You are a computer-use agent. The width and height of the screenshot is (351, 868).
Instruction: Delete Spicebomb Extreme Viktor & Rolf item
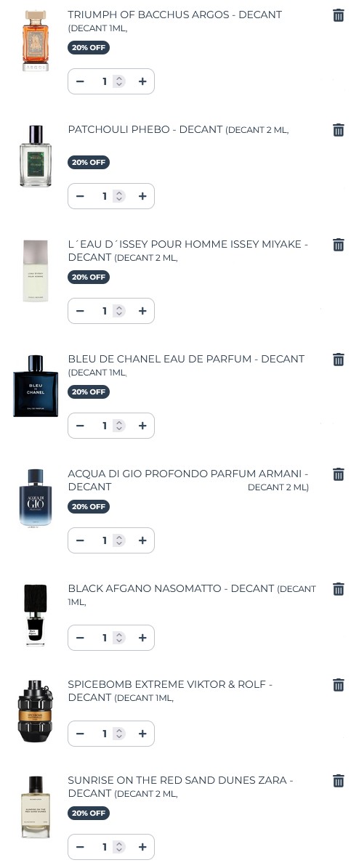coord(338,685)
